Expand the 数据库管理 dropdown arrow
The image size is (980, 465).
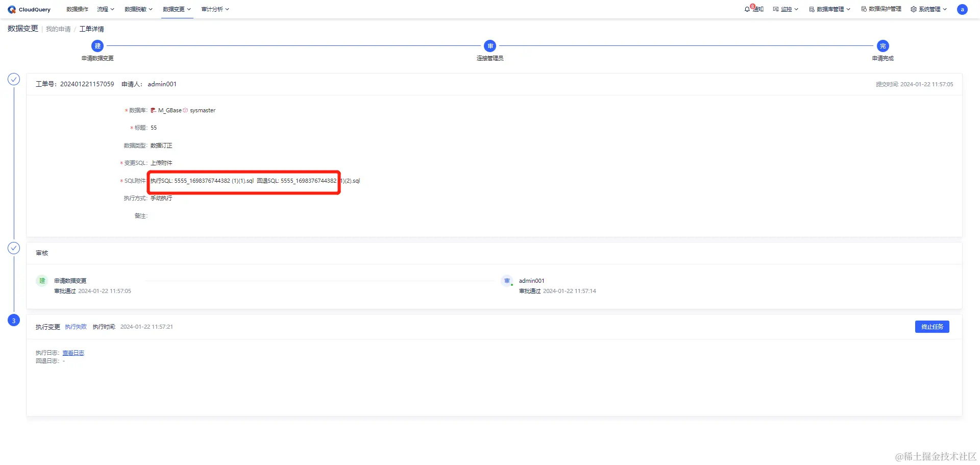click(x=848, y=9)
